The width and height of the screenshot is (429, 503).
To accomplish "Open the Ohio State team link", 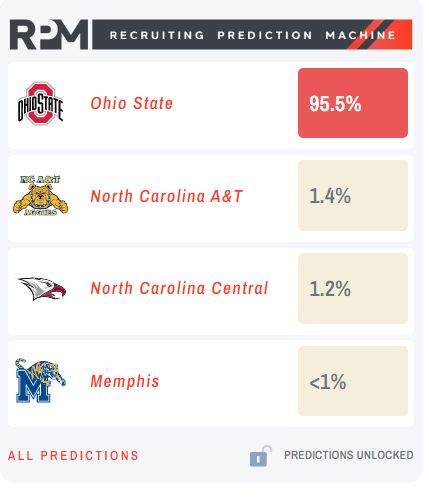I will [x=132, y=103].
